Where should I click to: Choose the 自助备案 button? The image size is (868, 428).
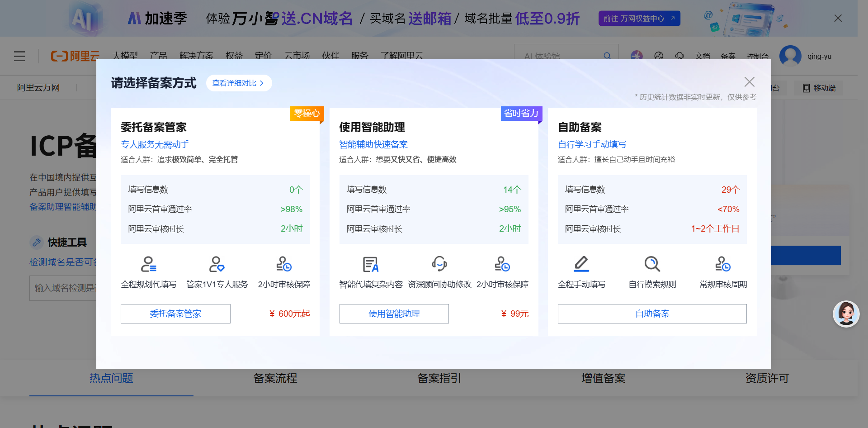coord(652,314)
